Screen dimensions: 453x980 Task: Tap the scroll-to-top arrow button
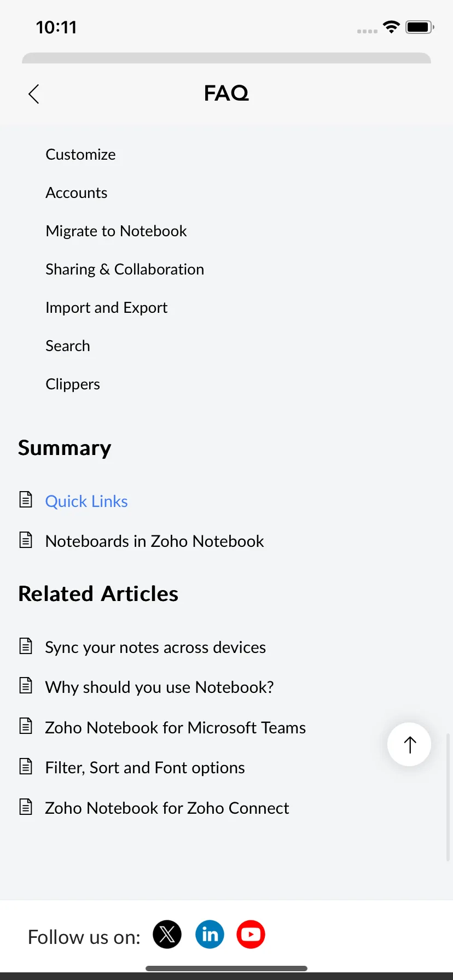click(409, 744)
